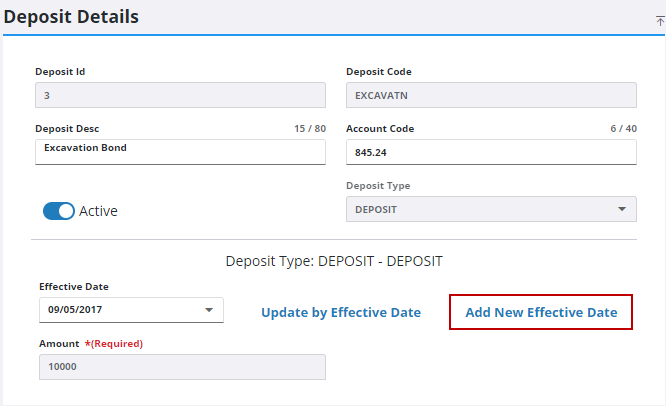
Task: Click the Effective Date dropdown arrow
Action: coord(209,310)
